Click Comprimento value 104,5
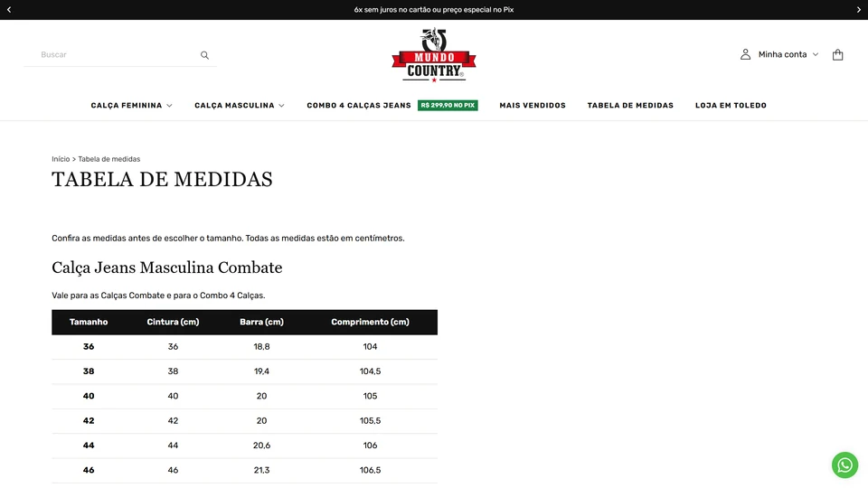The height and width of the screenshot is (488, 868). tap(371, 371)
